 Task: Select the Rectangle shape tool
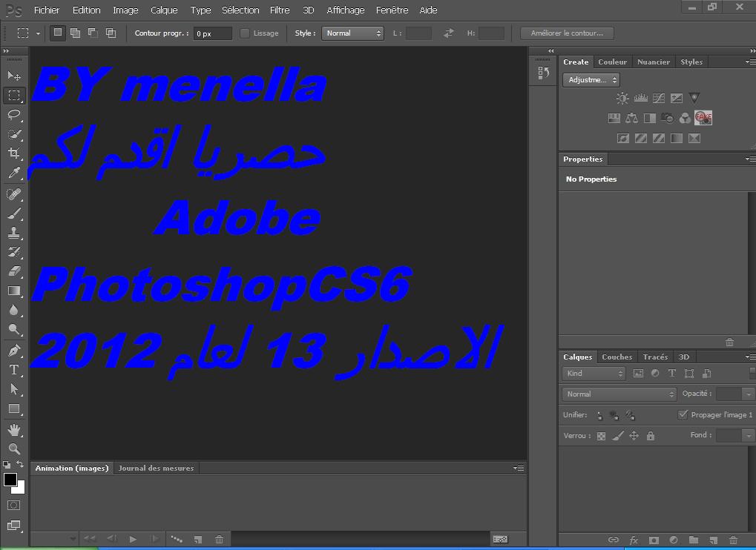[x=14, y=409]
